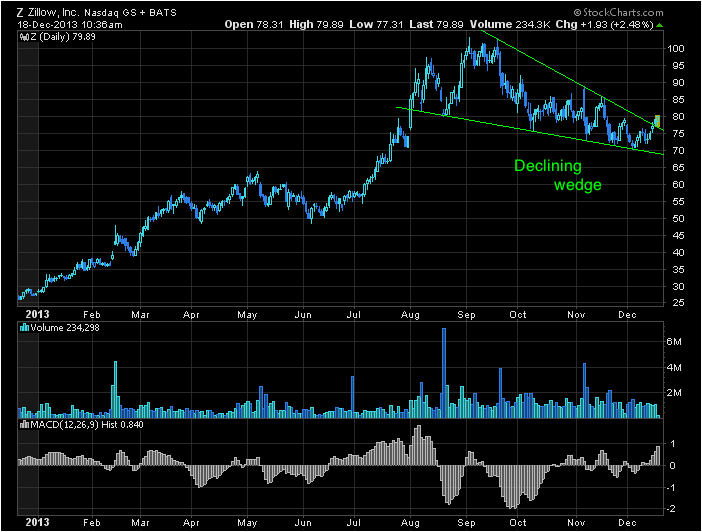Click the 85 price axis label
This screenshot has width=702, height=532.
click(678, 99)
